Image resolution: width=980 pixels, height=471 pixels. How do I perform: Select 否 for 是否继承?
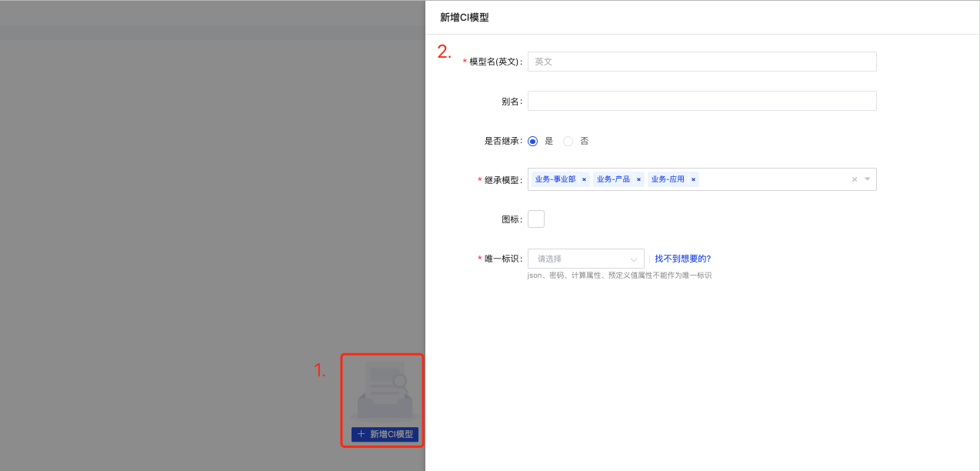(x=568, y=141)
